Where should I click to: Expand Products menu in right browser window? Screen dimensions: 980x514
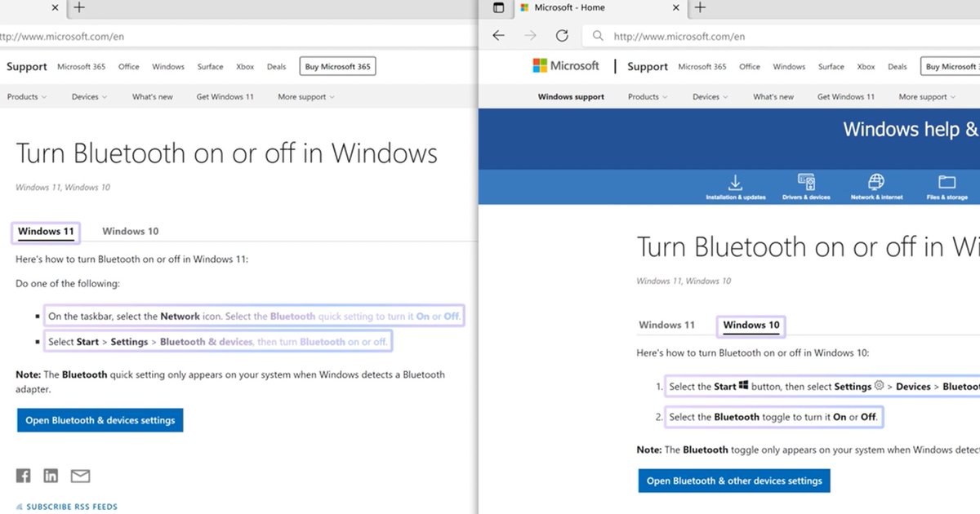pyautogui.click(x=648, y=97)
